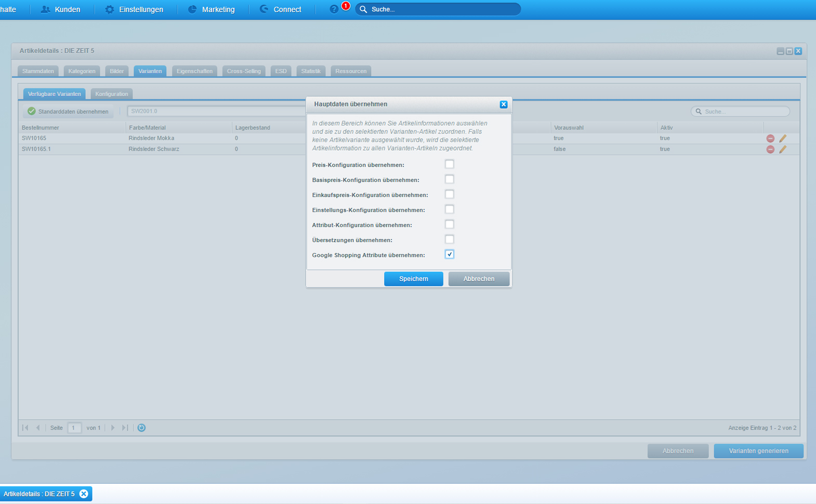Click the global Suche field
Screen dimensions: 816x504
click(x=442, y=9)
